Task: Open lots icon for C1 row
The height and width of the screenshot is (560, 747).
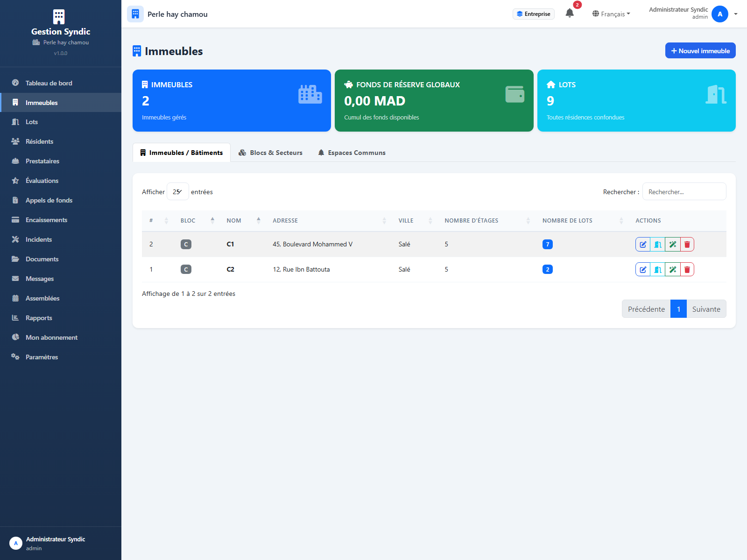Action: [x=658, y=244]
